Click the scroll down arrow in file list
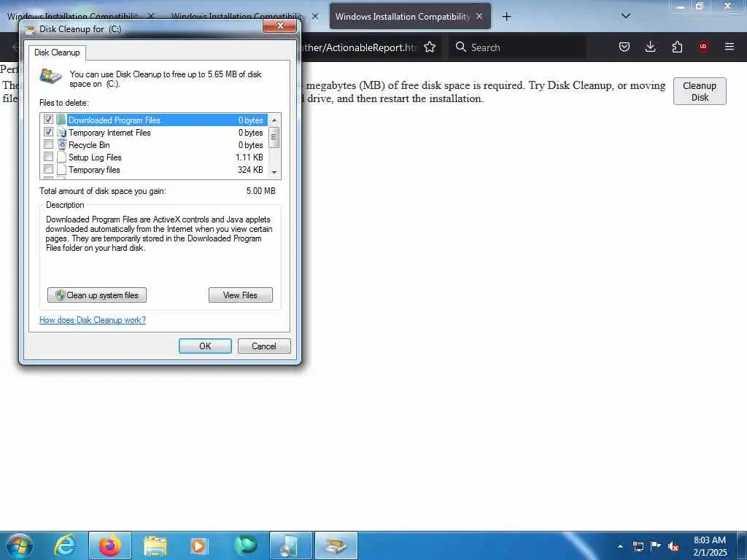This screenshot has width=747, height=560. click(274, 172)
